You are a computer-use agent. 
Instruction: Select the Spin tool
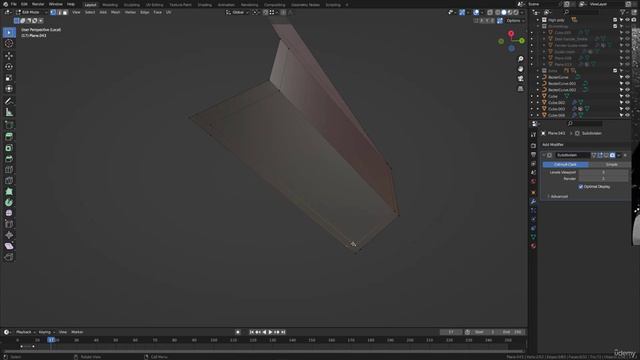9,202
